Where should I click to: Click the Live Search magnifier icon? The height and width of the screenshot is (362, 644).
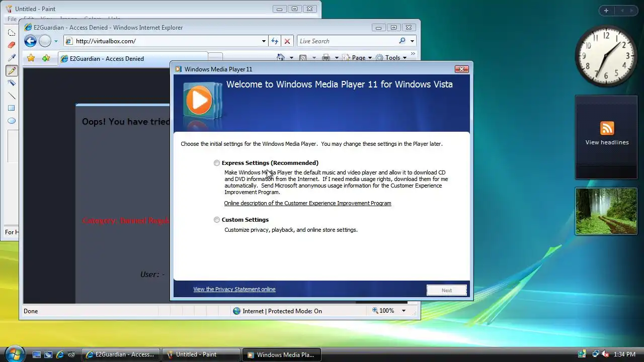coord(402,41)
